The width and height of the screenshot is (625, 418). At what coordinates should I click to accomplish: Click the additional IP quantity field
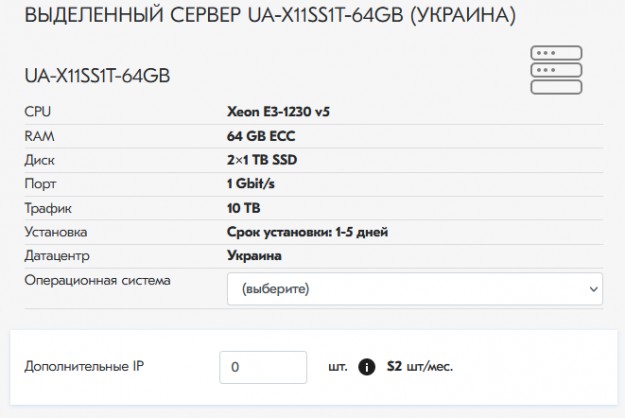point(263,367)
